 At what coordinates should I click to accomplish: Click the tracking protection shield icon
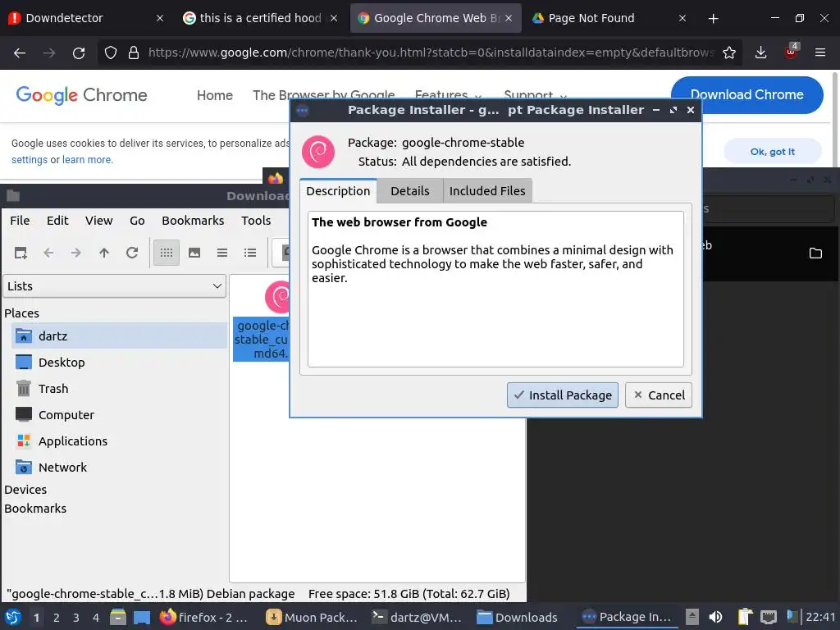(x=111, y=52)
